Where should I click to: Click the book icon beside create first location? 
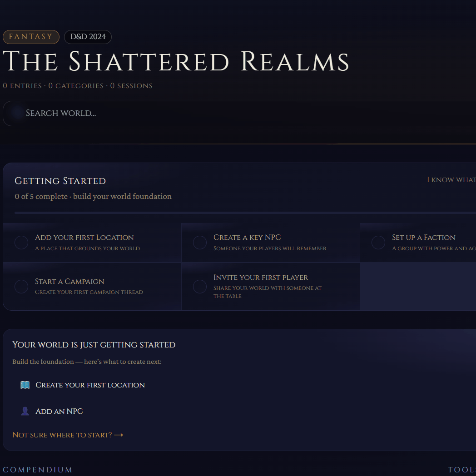coord(25,385)
